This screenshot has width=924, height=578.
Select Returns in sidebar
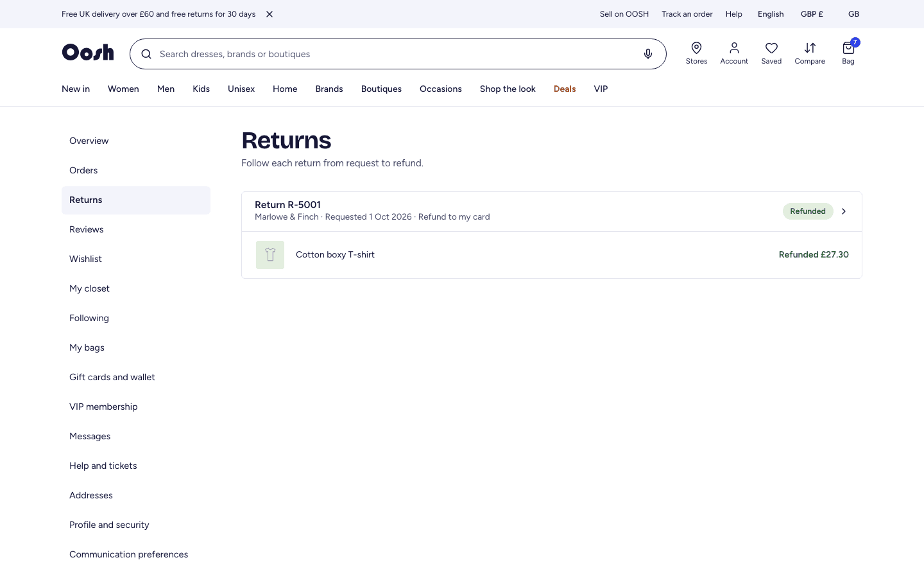tap(136, 200)
